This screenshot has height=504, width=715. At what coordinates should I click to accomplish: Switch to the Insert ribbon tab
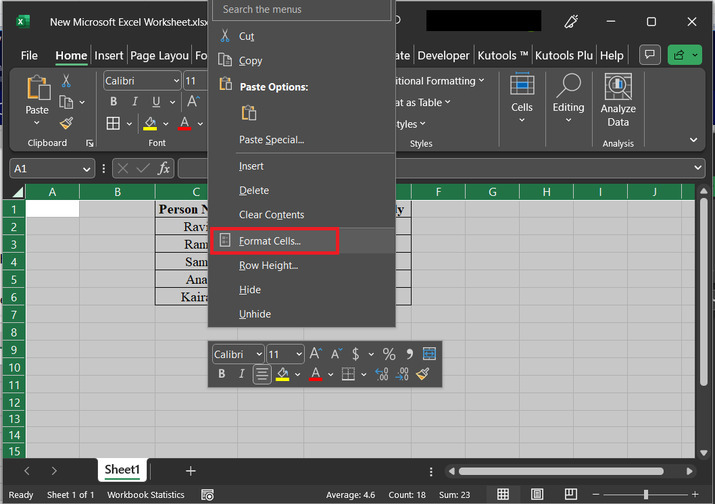[x=108, y=56]
